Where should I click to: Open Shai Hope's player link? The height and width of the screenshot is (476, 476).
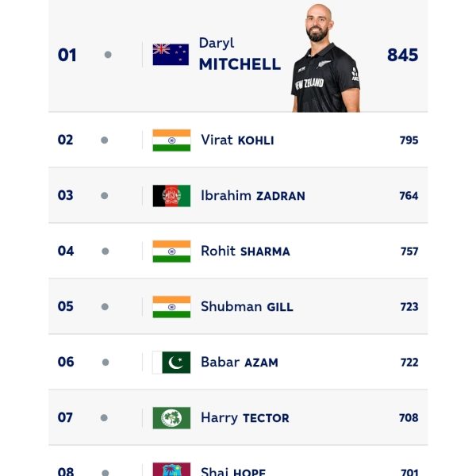(232, 471)
